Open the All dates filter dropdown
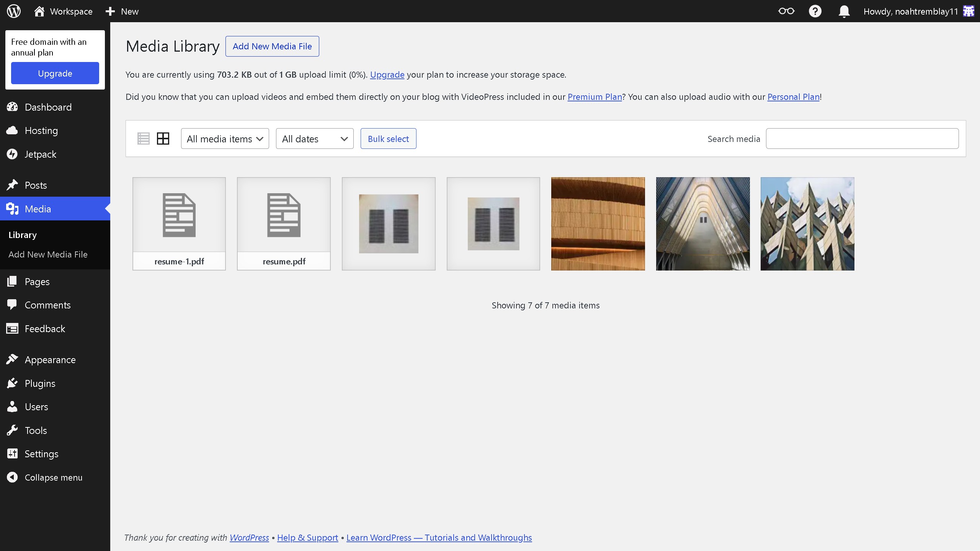The image size is (980, 551). 314,139
